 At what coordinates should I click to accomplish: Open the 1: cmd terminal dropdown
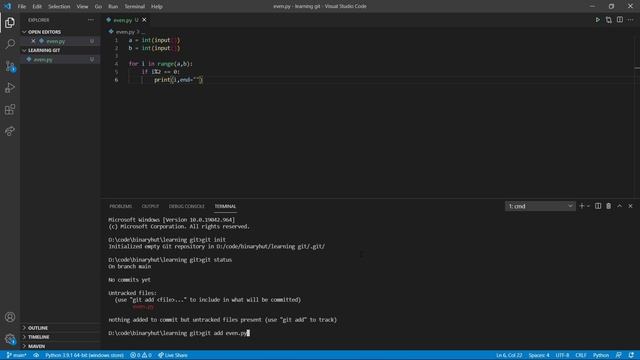point(540,206)
